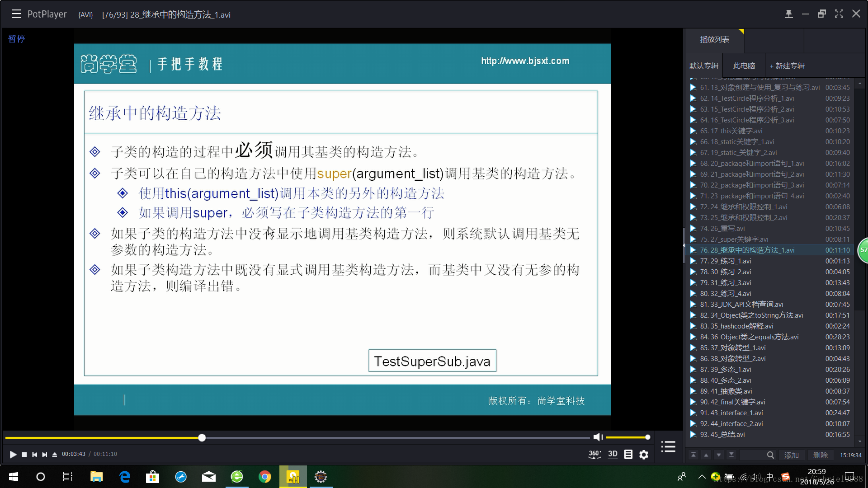Move selected item to top of playlist
This screenshot has width=868, height=488.
(693, 455)
